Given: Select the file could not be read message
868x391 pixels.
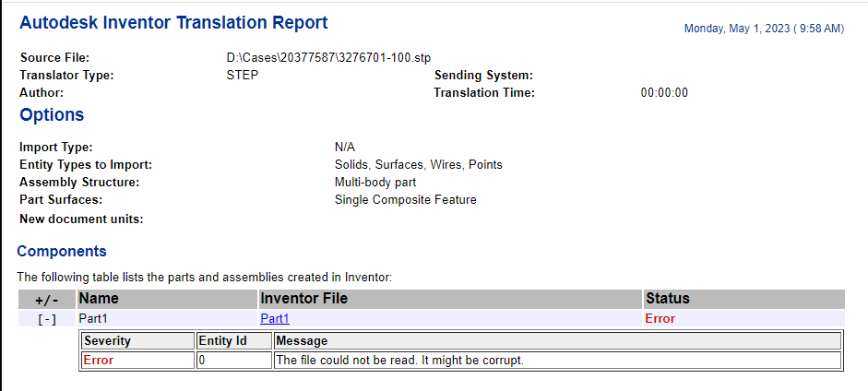Looking at the screenshot, I should [399, 360].
